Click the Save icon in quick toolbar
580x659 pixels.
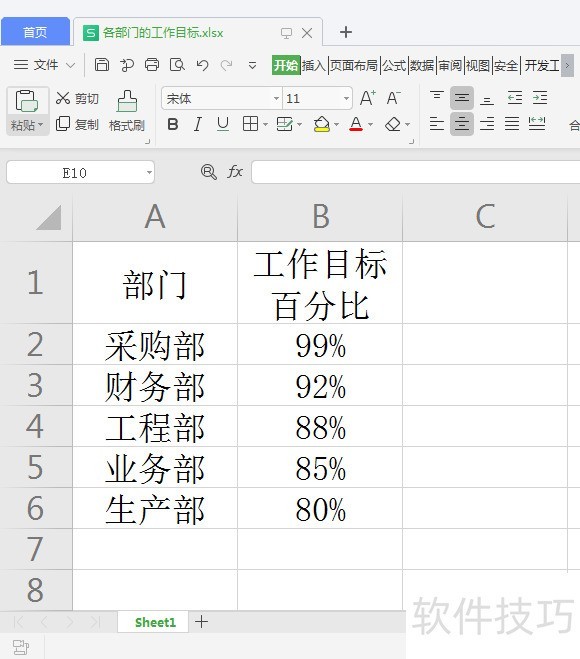(x=102, y=65)
